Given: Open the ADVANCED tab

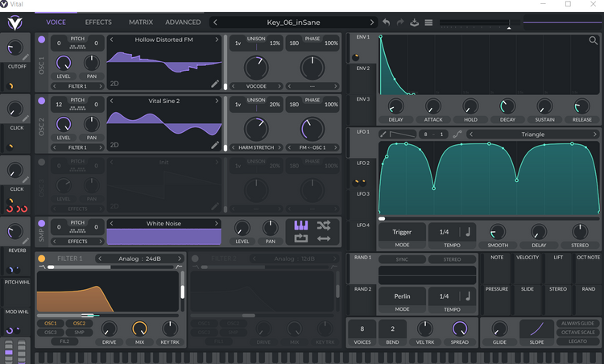Looking at the screenshot, I should point(183,23).
